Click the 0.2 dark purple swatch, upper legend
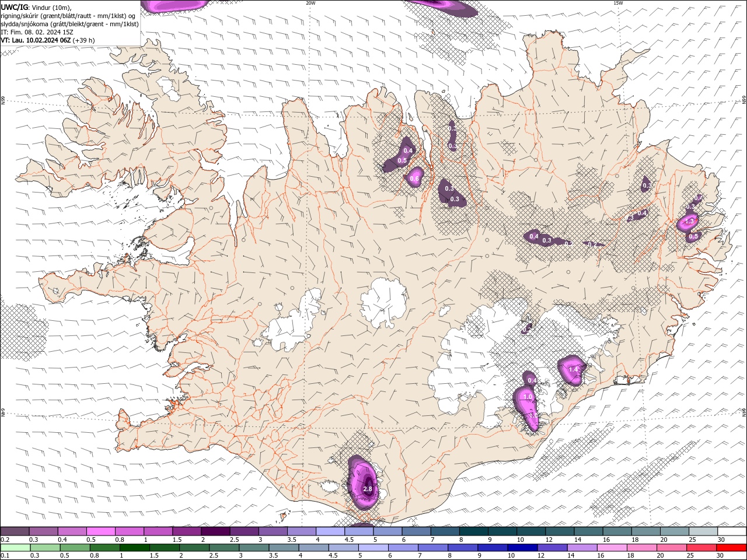This screenshot has width=747, height=560. 15,531
